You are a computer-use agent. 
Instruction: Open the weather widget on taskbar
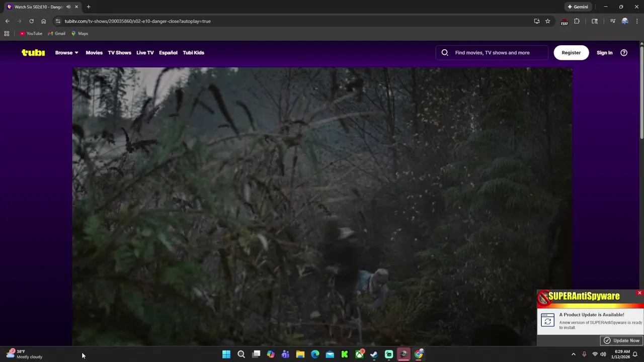point(24,354)
